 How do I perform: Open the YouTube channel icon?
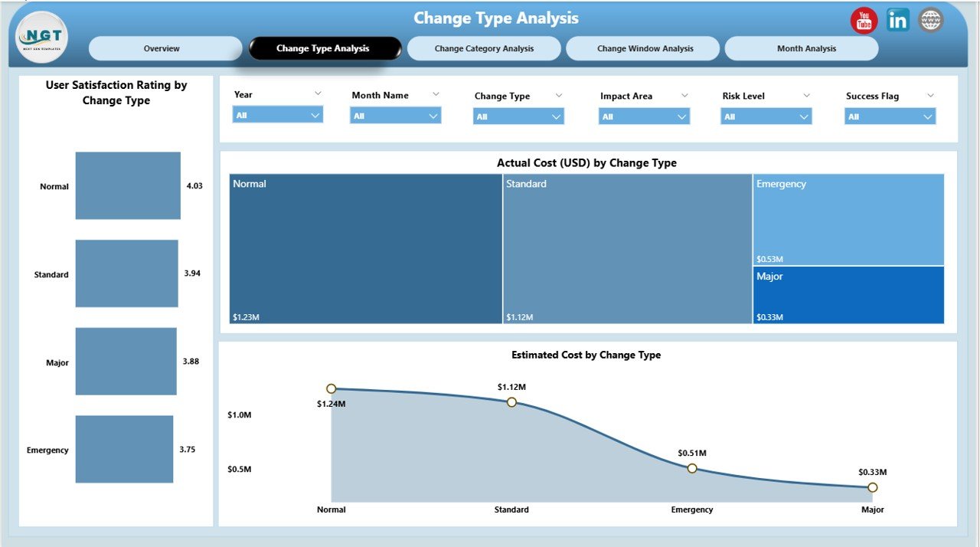click(x=864, y=21)
